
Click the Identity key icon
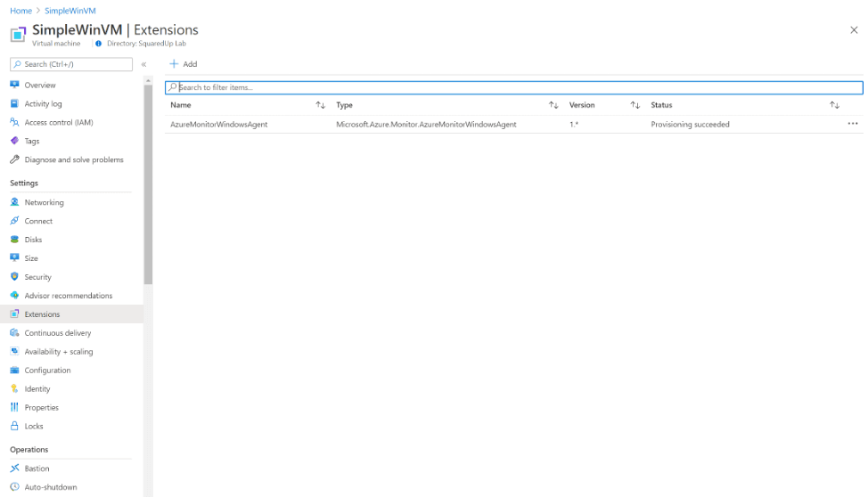[14, 389]
